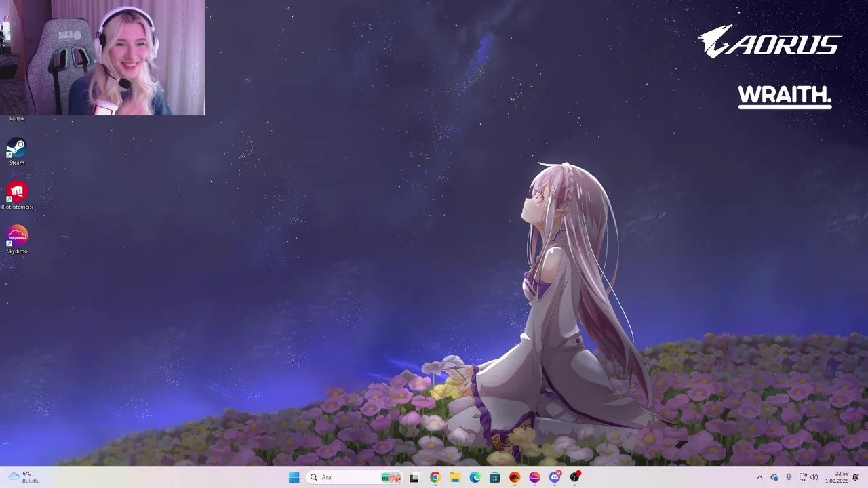The image size is (868, 488).
Task: Click the microphone tray icon
Action: [x=789, y=477]
